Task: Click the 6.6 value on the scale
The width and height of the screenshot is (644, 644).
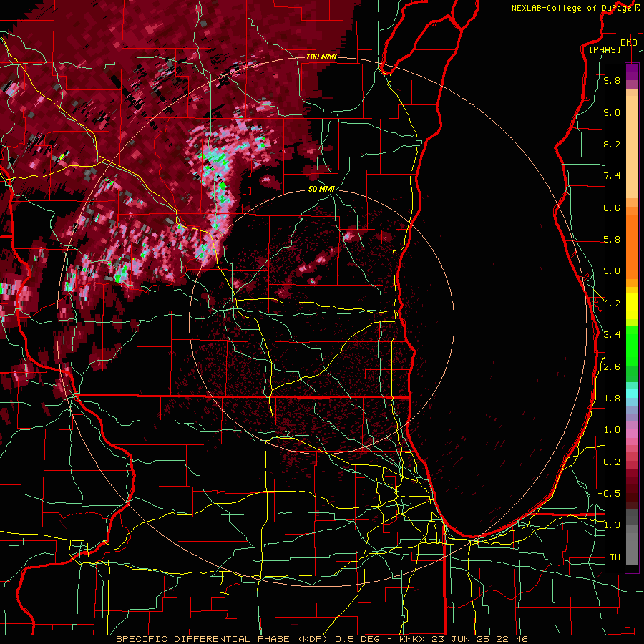Action: (x=612, y=208)
